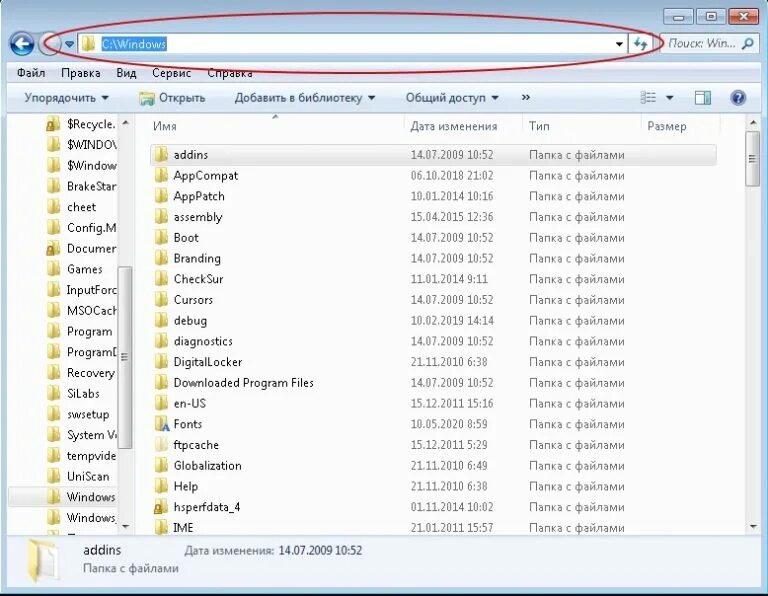
Task: Select the addins folder icon
Action: pos(161,155)
